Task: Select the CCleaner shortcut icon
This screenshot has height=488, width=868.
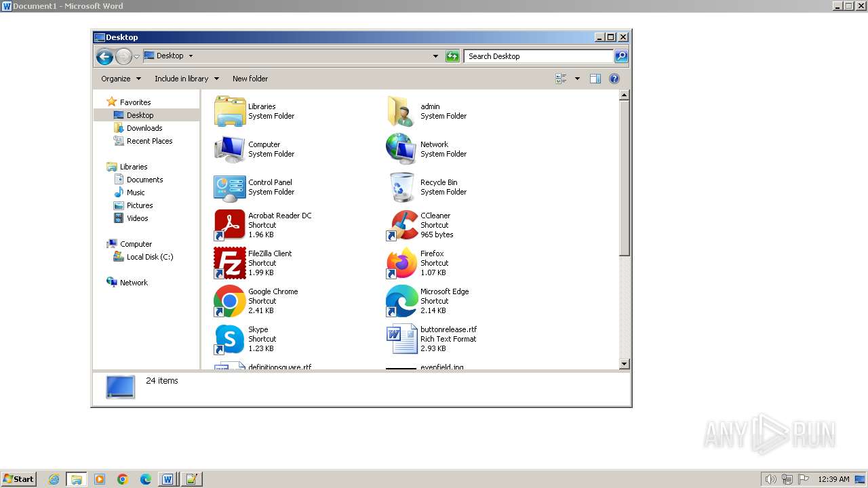Action: click(401, 225)
